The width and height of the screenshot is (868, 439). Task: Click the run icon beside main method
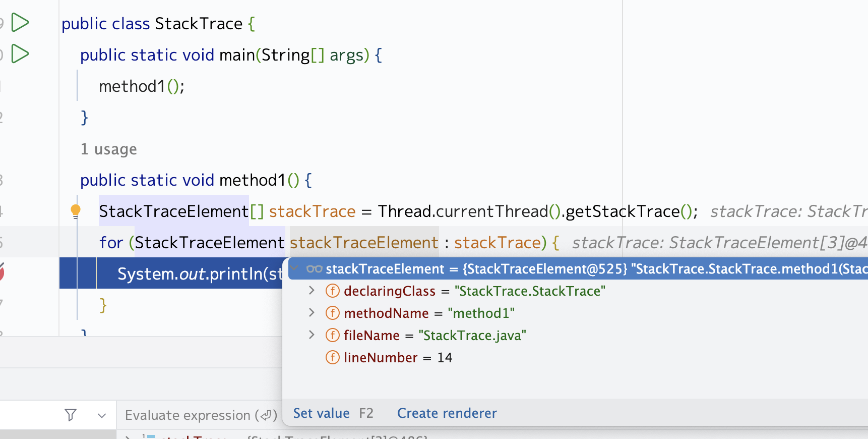(x=20, y=54)
